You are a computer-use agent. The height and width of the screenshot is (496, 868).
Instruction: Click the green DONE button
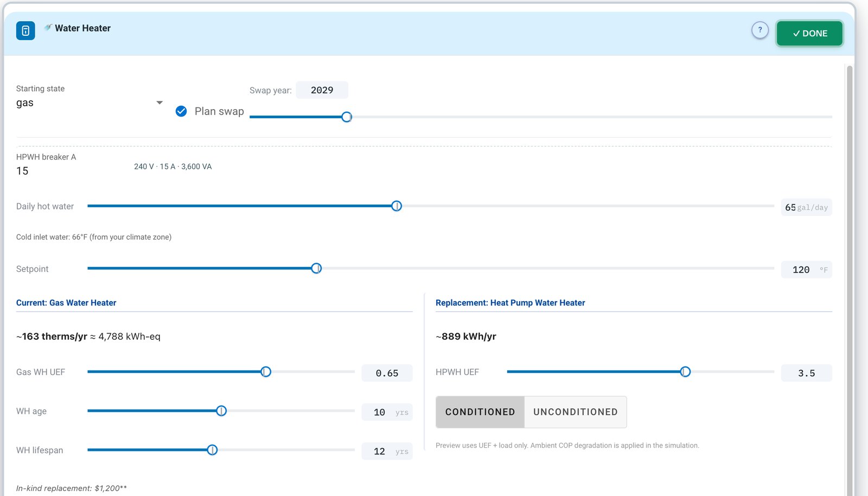coord(809,33)
